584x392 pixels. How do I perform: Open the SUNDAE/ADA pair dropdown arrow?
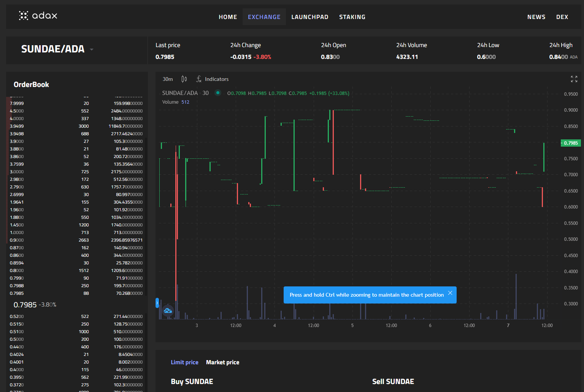pyautogui.click(x=91, y=49)
